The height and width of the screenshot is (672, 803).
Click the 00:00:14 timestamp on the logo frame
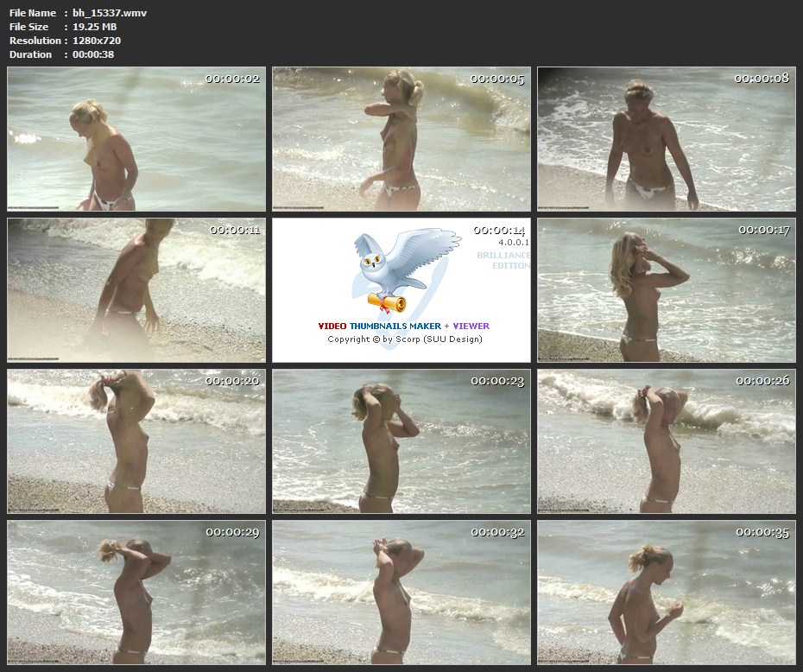[x=499, y=231]
